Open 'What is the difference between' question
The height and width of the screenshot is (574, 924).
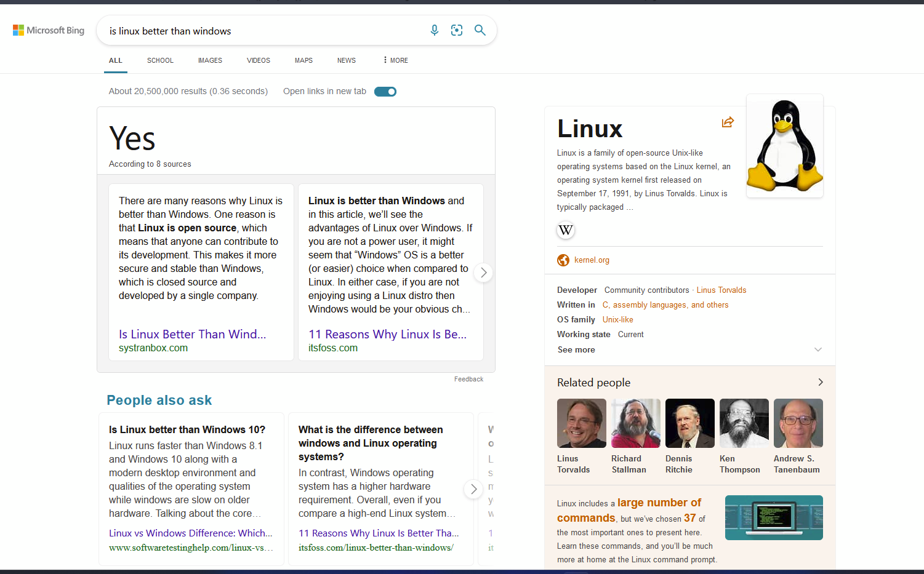(371, 443)
